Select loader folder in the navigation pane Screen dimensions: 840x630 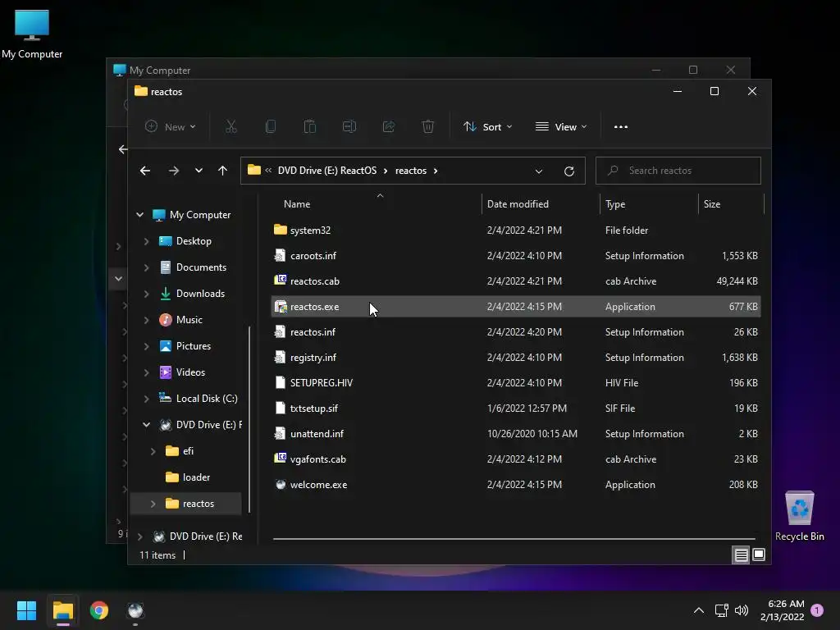tap(196, 477)
